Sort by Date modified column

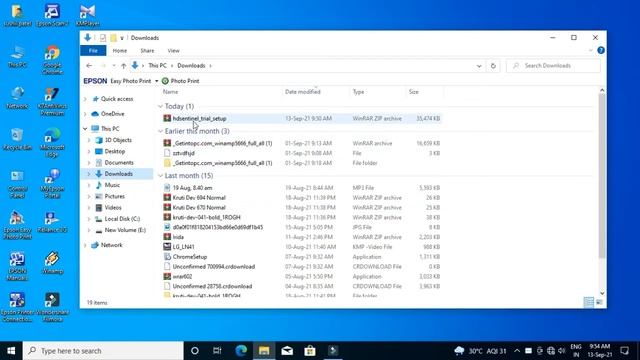[x=302, y=92]
